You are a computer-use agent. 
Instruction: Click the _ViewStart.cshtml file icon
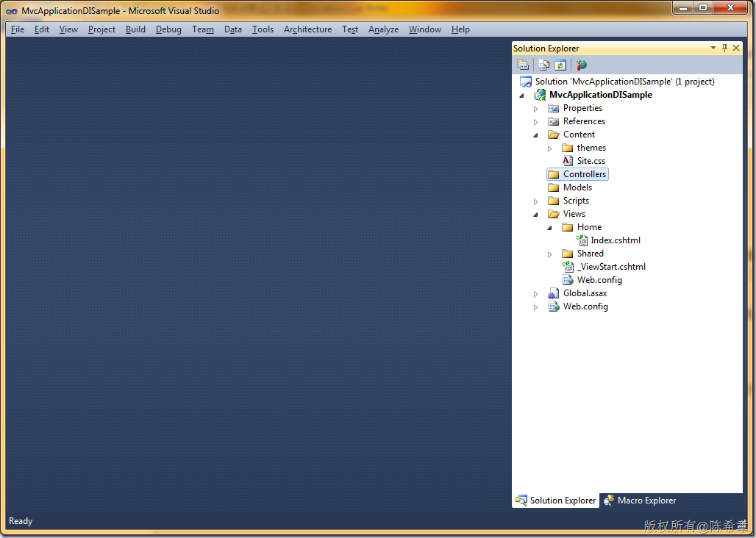pos(568,267)
